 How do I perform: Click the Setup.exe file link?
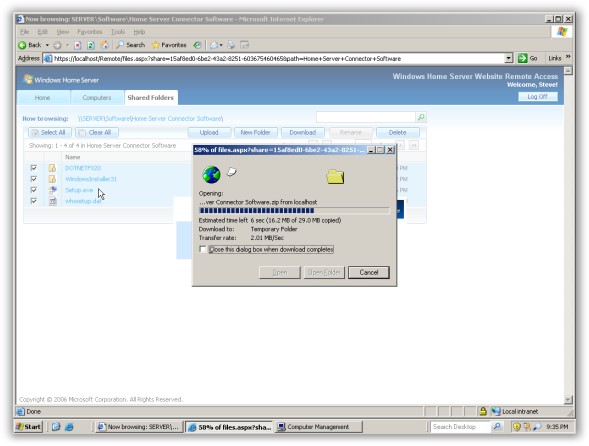[x=79, y=190]
